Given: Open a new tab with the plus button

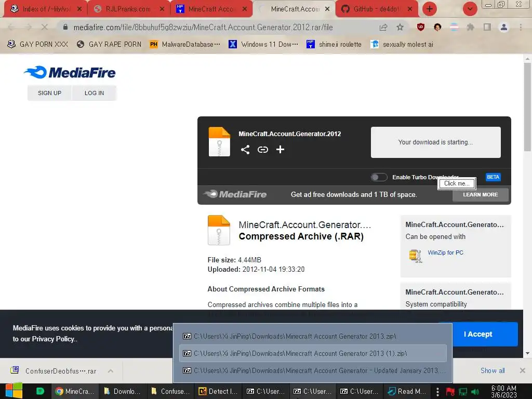Looking at the screenshot, I should (x=430, y=9).
